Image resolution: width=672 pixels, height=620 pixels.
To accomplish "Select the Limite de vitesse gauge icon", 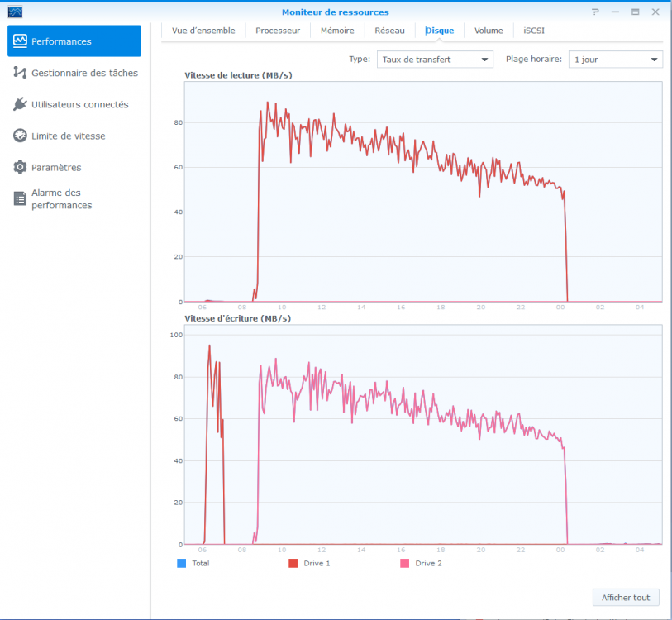I will 21,136.
